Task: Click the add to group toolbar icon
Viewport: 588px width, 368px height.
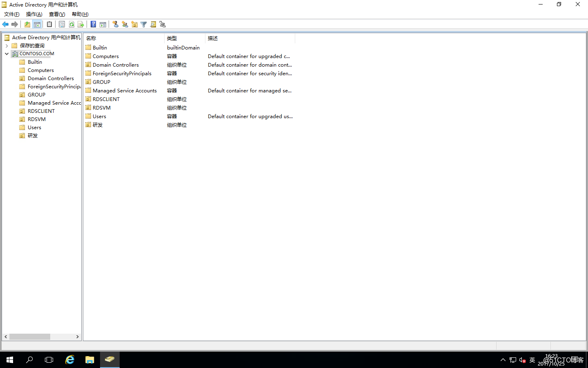Action: (x=163, y=25)
